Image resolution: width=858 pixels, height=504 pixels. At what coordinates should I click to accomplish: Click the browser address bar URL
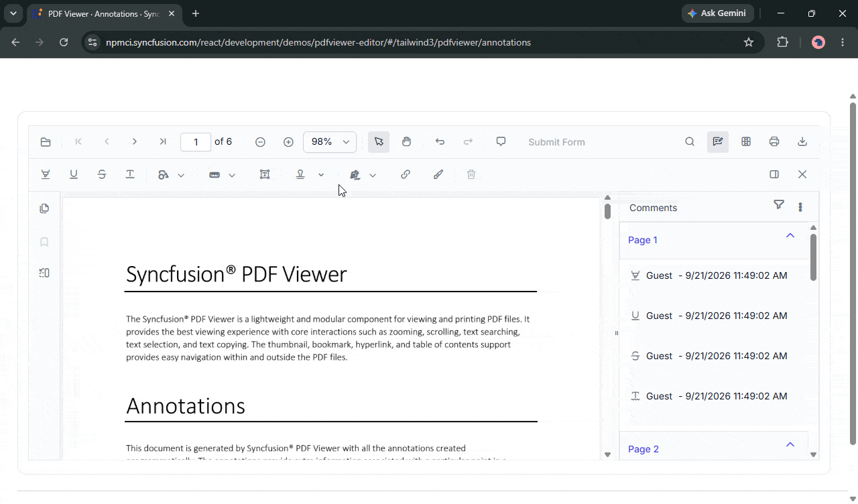tap(318, 42)
